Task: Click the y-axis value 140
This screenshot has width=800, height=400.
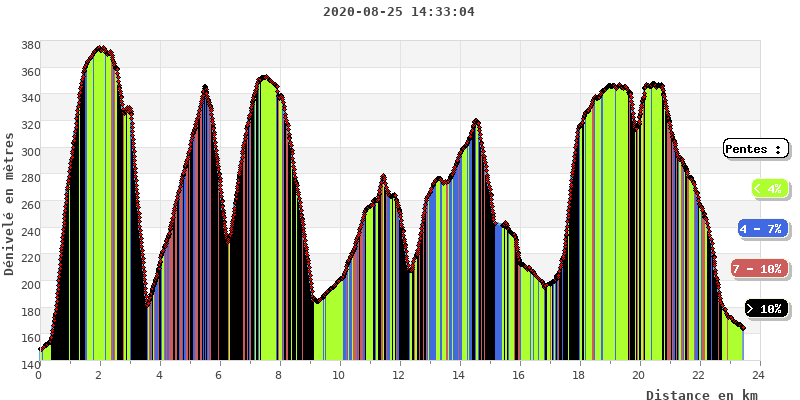Action: pyautogui.click(x=30, y=364)
